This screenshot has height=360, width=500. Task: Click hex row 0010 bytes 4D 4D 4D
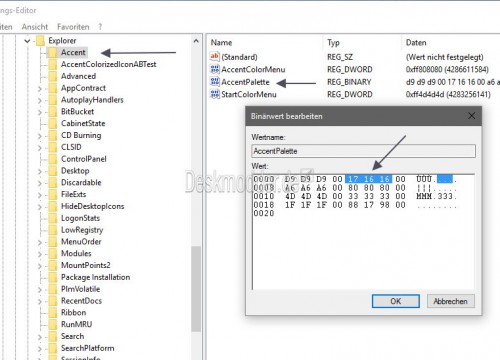coord(306,196)
